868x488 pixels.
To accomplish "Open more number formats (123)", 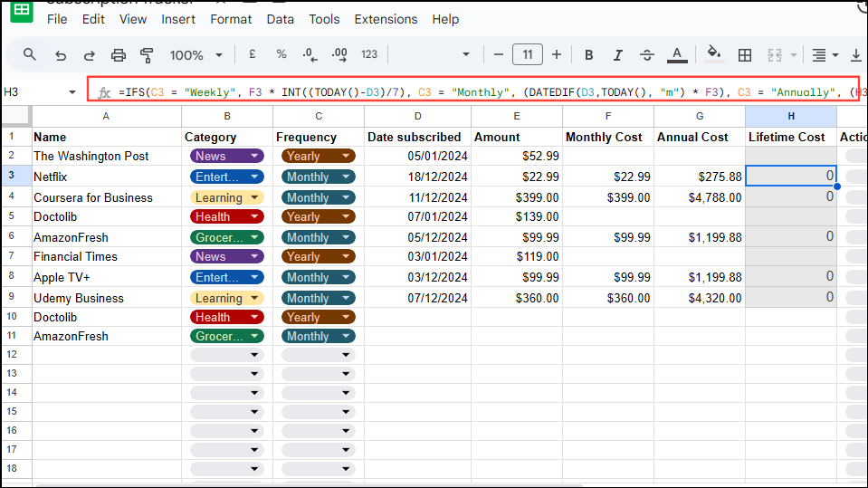I will coord(369,54).
